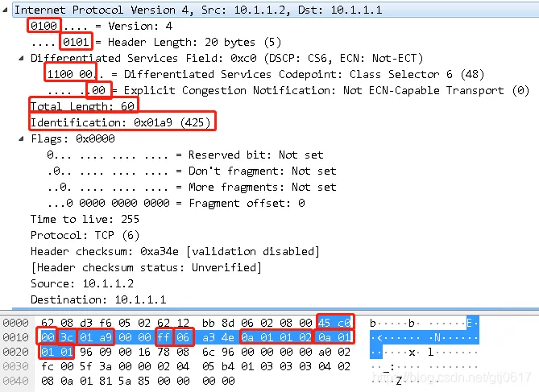The image size is (539, 392).
Task: Click hex offset 0020 in bytes pane
Action: (x=15, y=352)
